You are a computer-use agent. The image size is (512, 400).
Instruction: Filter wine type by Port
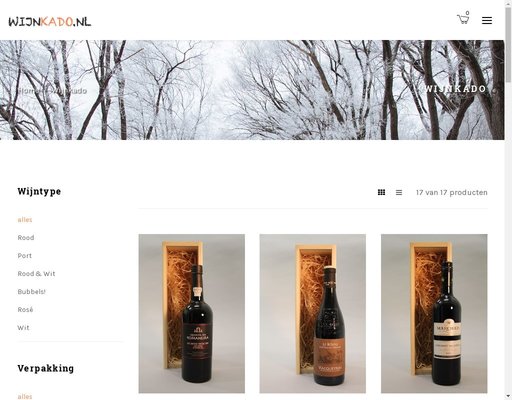tap(24, 256)
